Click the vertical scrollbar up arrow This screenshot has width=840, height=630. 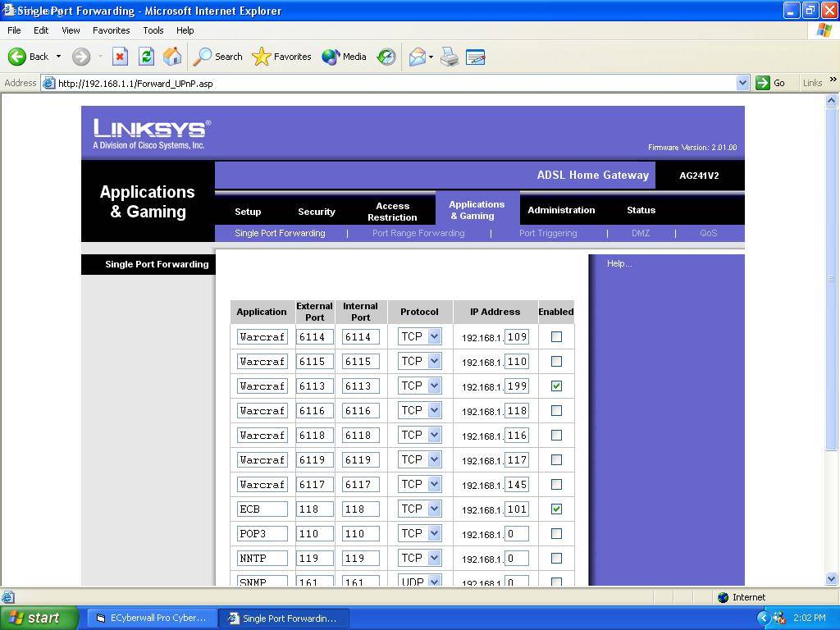pyautogui.click(x=832, y=100)
